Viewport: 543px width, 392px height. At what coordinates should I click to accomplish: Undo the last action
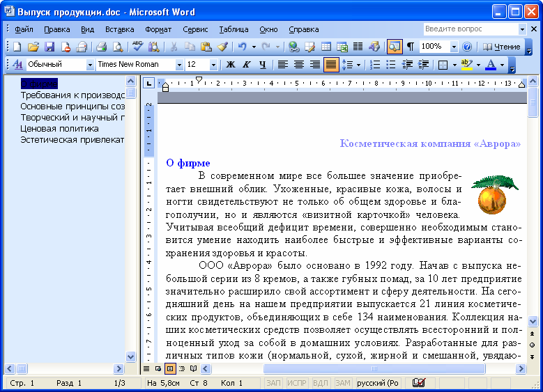pyautogui.click(x=242, y=47)
